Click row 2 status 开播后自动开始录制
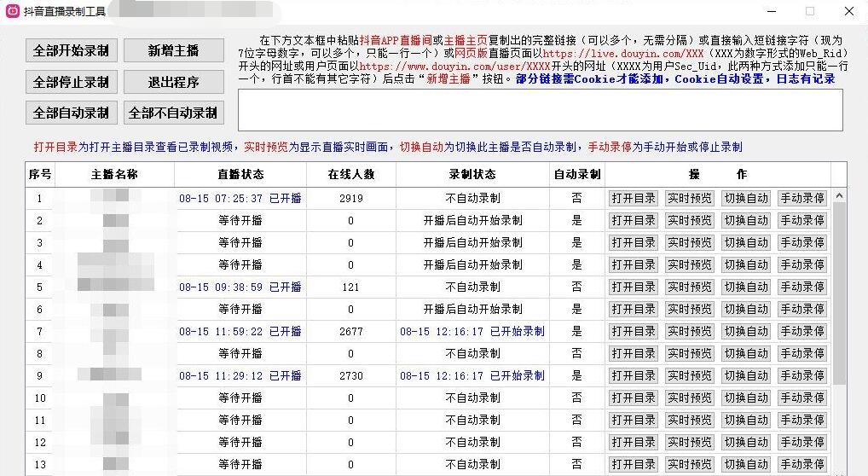The image size is (868, 476). (472, 221)
